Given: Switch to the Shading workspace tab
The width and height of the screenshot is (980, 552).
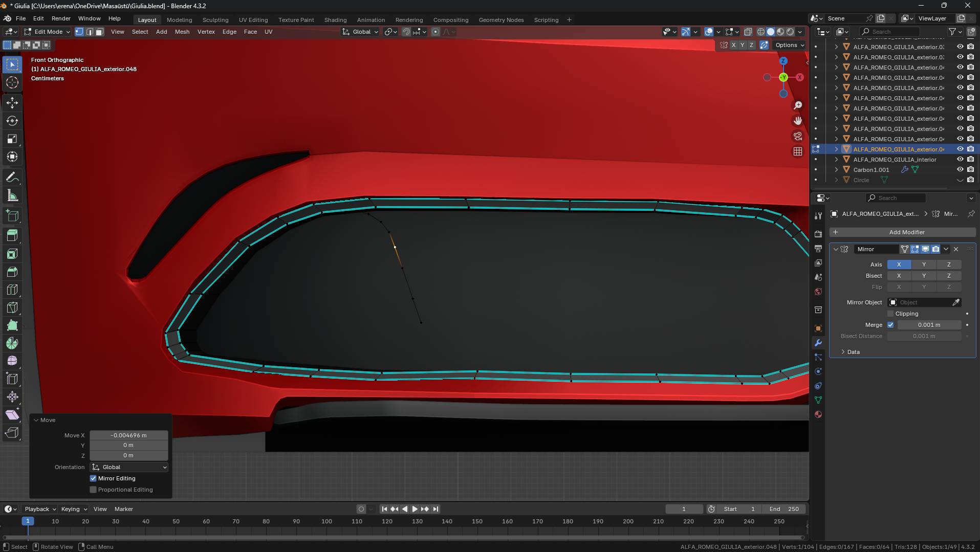Looking at the screenshot, I should click(335, 20).
